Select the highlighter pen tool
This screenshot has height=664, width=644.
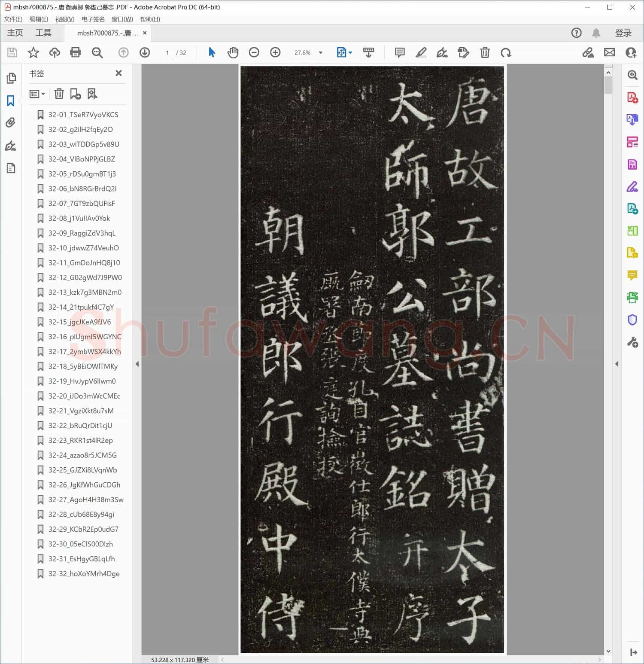pyautogui.click(x=421, y=52)
